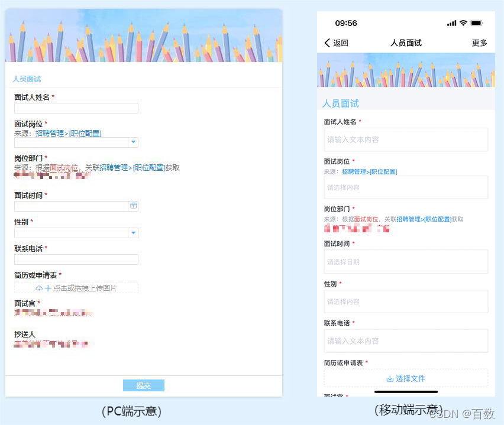Click the PC 面试官 label
Image resolution: width=504 pixels, height=425 pixels.
[x=25, y=304]
